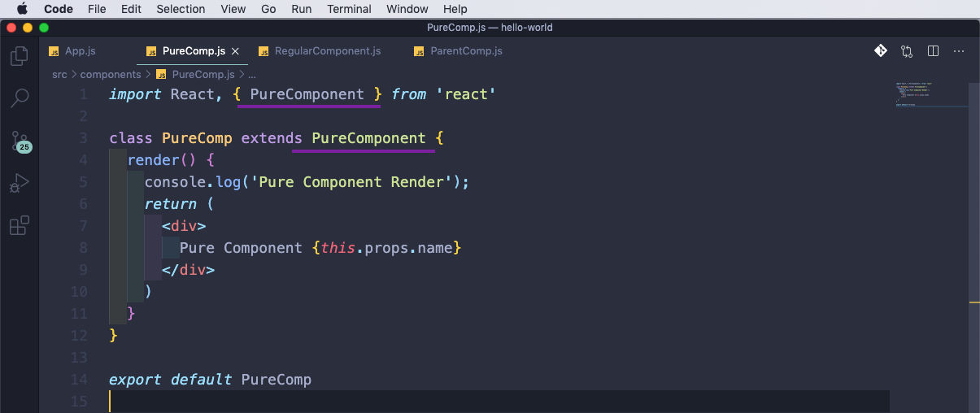Open the Run and Debug view
This screenshot has height=413, width=980.
20,183
